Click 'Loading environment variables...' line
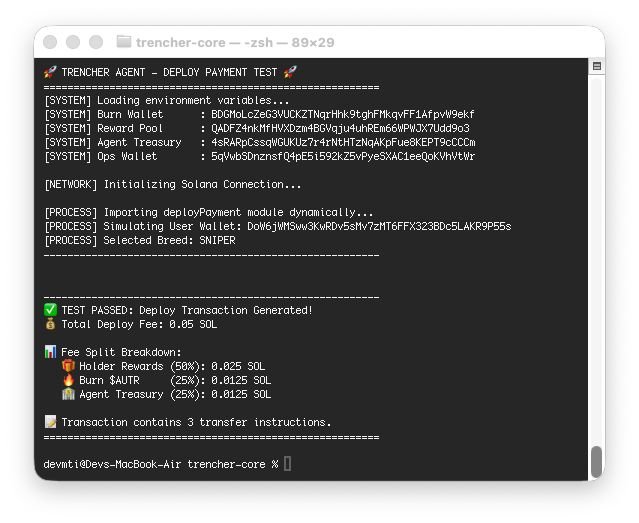The image size is (639, 523). [167, 100]
